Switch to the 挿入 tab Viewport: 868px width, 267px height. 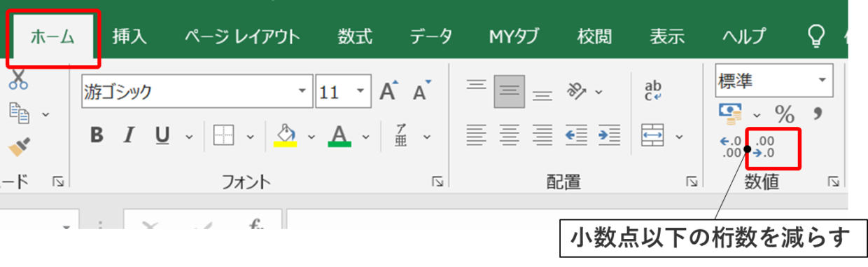pyautogui.click(x=129, y=36)
